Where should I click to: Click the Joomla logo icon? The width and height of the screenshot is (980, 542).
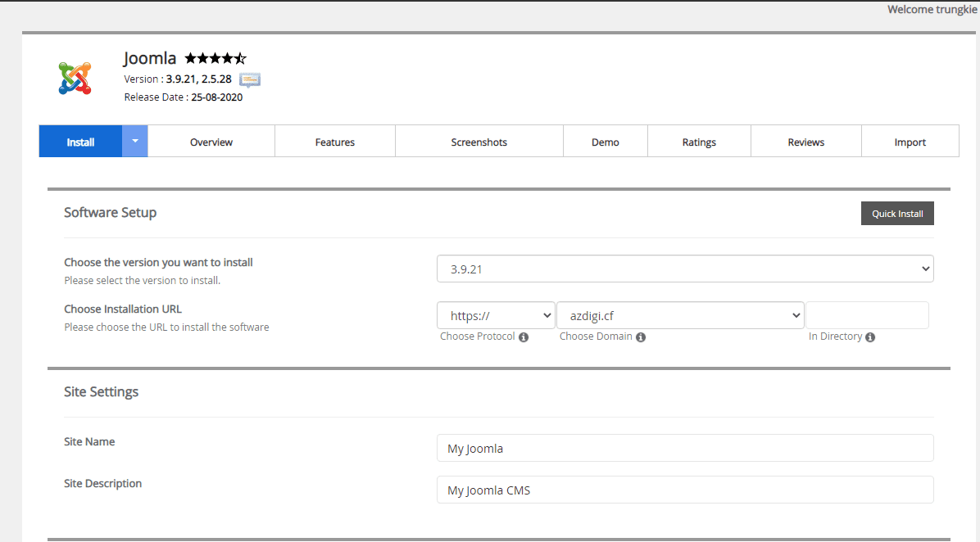[x=75, y=78]
